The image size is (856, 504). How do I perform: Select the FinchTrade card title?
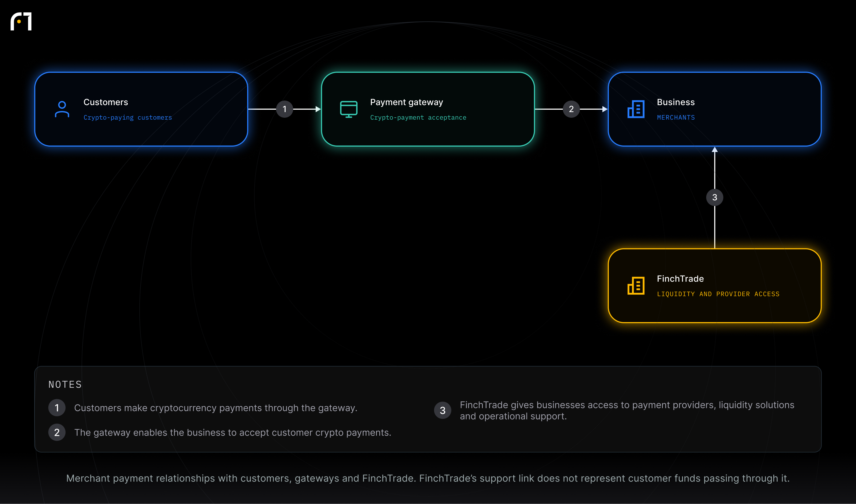(680, 279)
